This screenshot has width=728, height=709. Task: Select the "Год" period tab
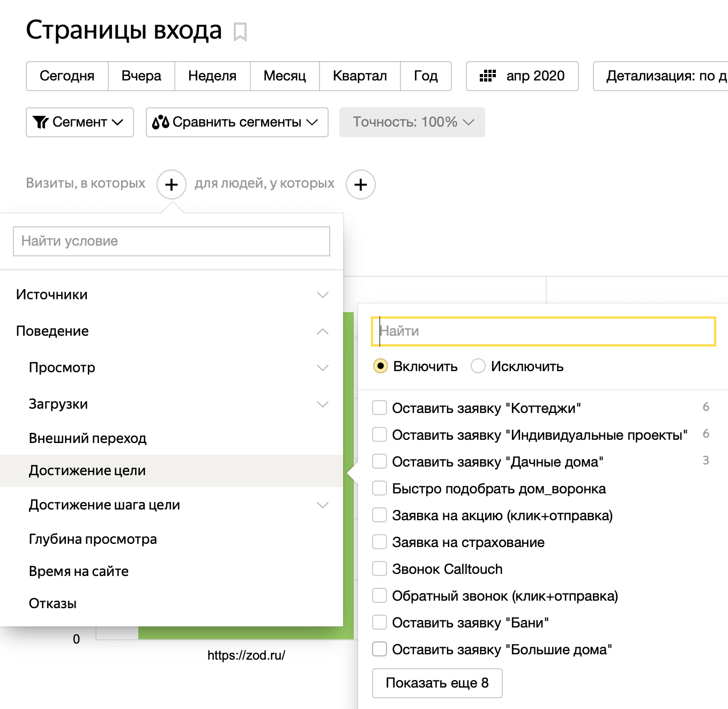pos(426,76)
